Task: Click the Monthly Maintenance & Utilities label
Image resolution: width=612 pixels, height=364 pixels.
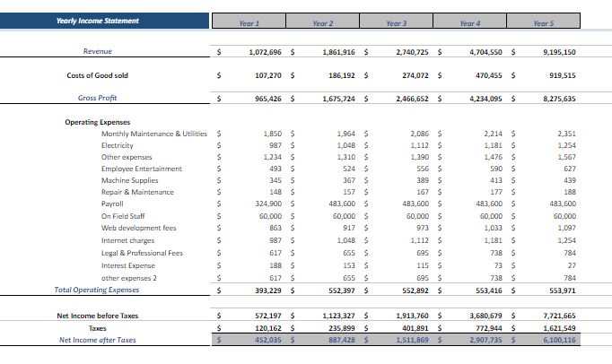Action: click(153, 134)
